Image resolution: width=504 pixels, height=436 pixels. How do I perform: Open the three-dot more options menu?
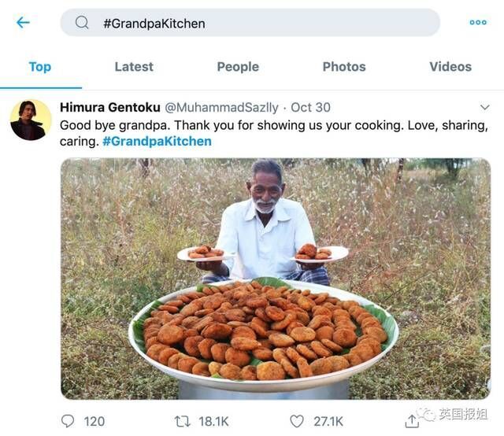[478, 23]
